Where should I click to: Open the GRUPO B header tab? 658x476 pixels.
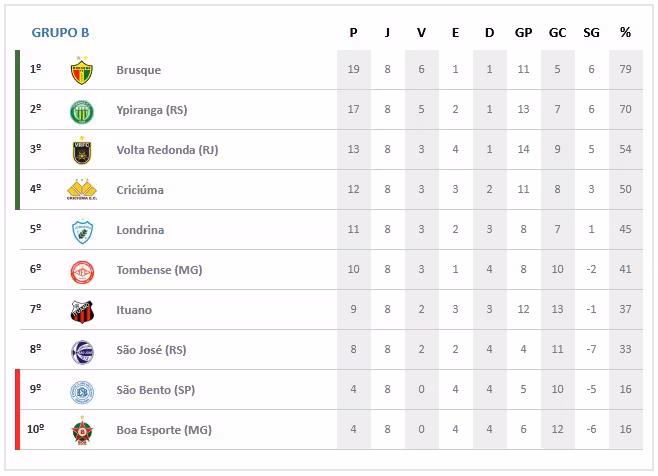60,33
